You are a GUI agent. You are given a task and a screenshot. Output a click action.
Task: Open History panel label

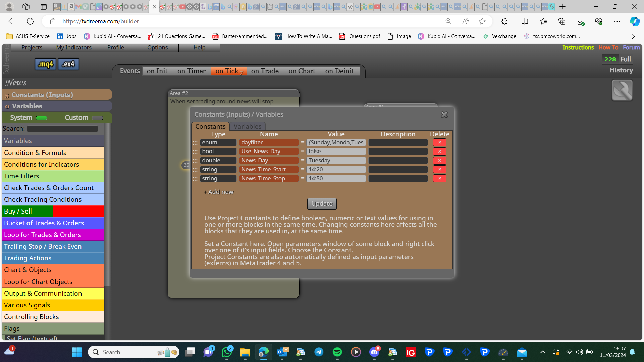(621, 70)
